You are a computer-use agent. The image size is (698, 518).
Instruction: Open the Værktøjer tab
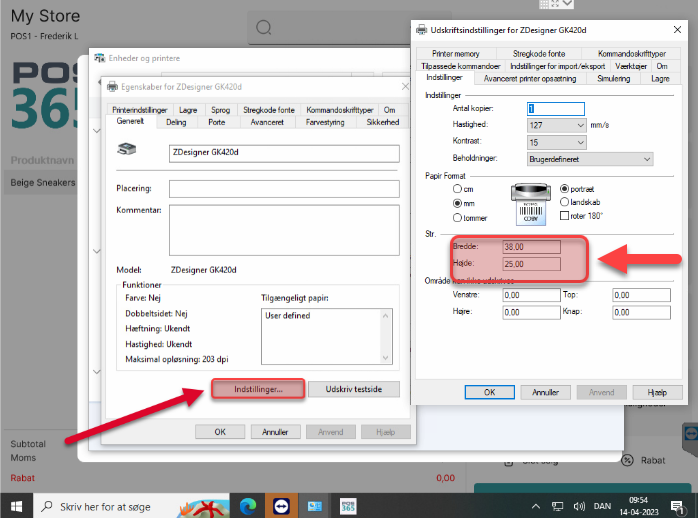(630, 66)
